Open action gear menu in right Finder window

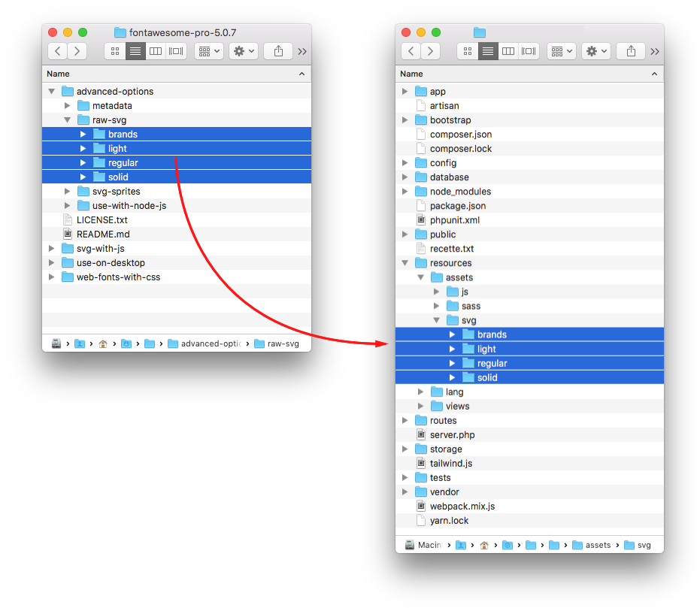coord(596,51)
